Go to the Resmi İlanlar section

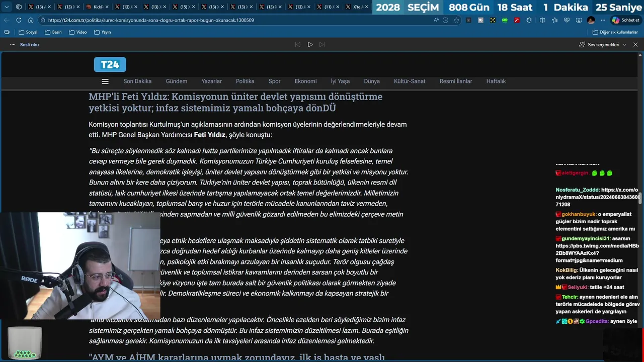[456, 81]
